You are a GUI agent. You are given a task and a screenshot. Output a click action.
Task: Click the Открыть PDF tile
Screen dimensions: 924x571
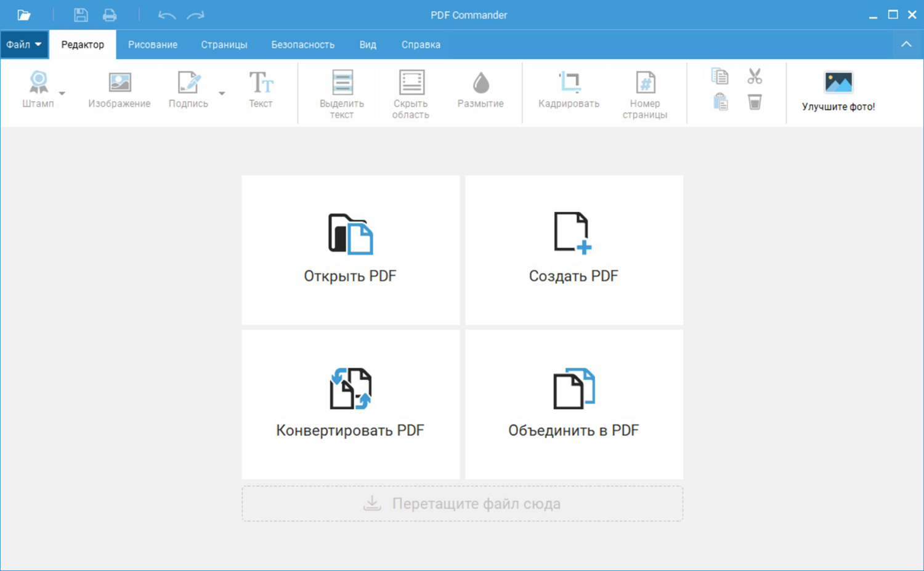click(351, 250)
